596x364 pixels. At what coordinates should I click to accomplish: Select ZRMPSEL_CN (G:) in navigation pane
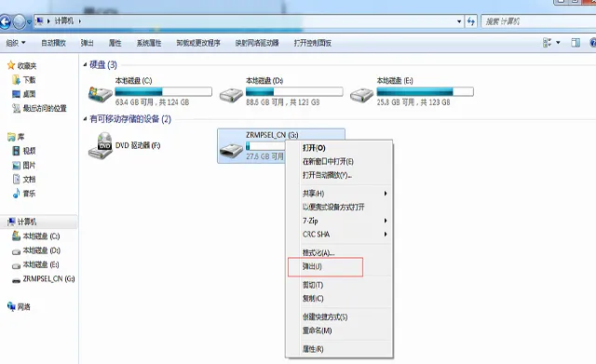44,279
